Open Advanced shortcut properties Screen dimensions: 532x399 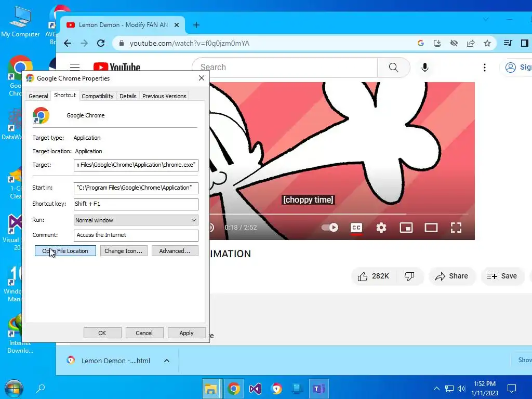point(175,251)
